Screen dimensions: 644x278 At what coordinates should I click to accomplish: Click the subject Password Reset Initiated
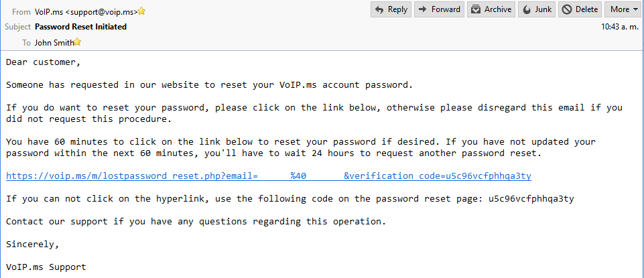coord(81,27)
